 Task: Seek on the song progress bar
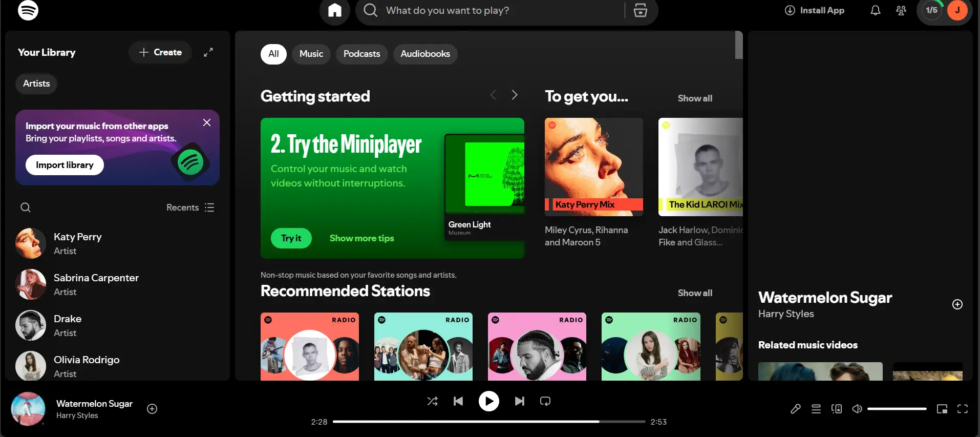[x=489, y=422]
